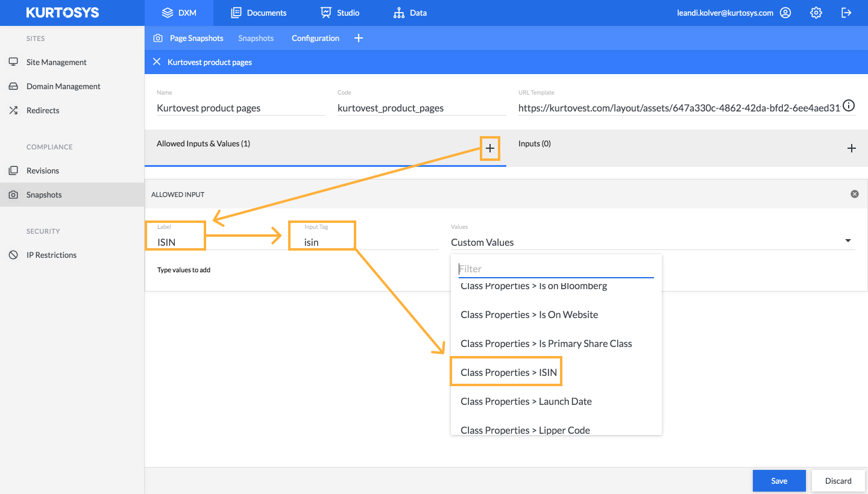Click the Kurtosys logo
Viewport: 868px width, 494px height.
(62, 13)
